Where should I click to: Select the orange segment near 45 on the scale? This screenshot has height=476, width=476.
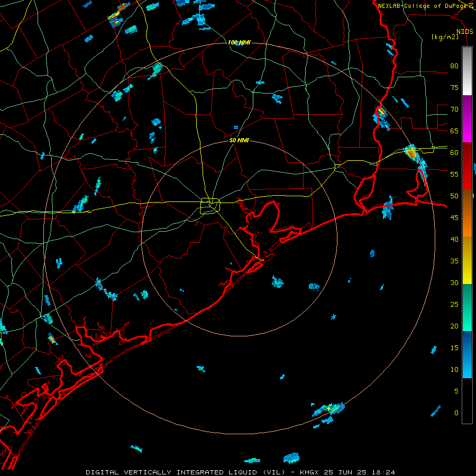[x=467, y=224]
